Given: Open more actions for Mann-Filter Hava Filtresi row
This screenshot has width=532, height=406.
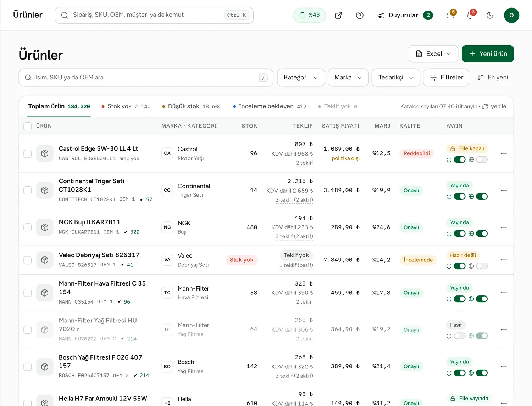Looking at the screenshot, I should (x=504, y=293).
